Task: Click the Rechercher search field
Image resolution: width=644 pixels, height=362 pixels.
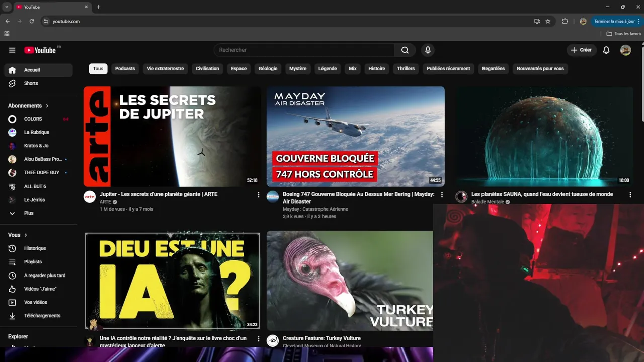Action: pyautogui.click(x=304, y=50)
